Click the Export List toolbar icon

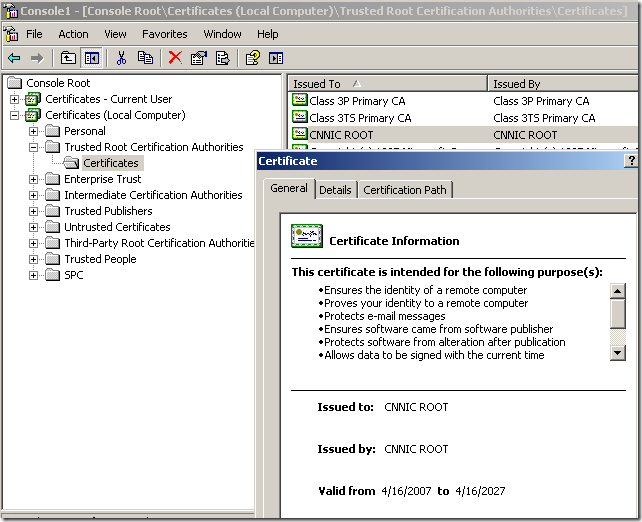223,58
